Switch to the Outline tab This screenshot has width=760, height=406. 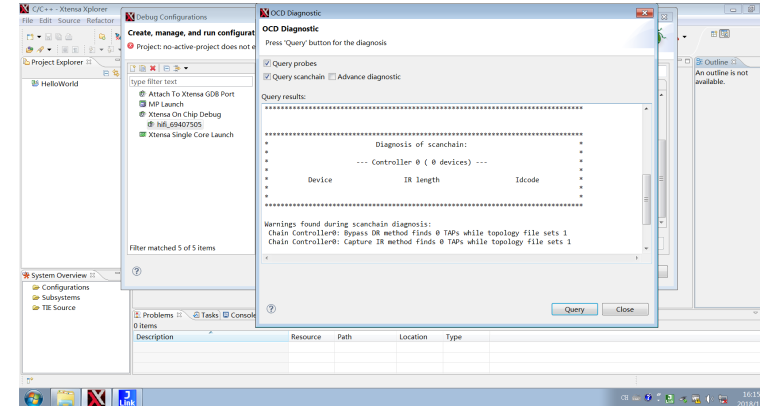(716, 62)
